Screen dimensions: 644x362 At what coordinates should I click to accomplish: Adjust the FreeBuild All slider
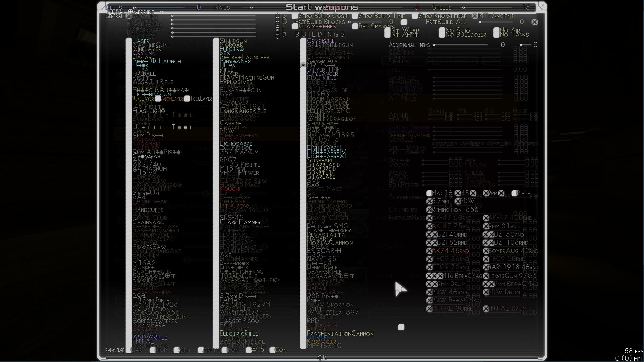point(496,22)
